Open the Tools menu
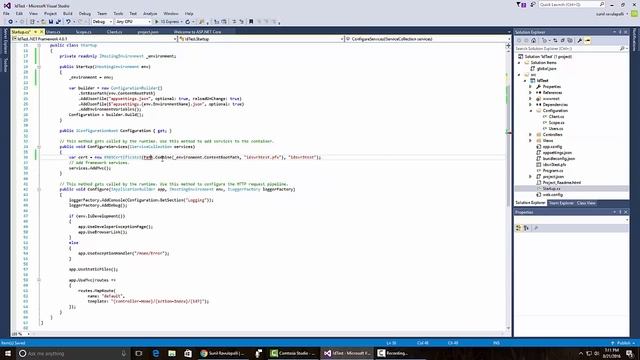640x360 pixels. (x=118, y=13)
